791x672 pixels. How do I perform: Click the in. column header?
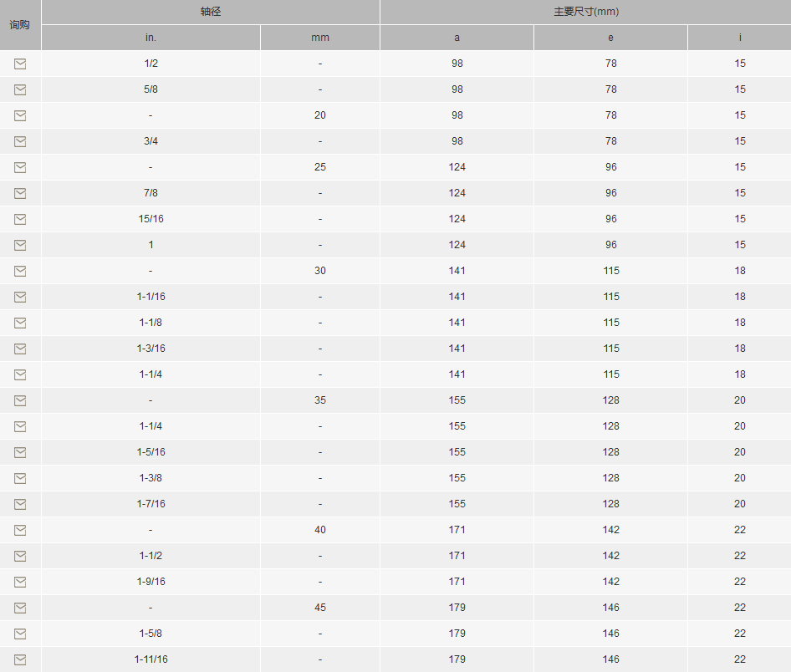pyautogui.click(x=151, y=38)
